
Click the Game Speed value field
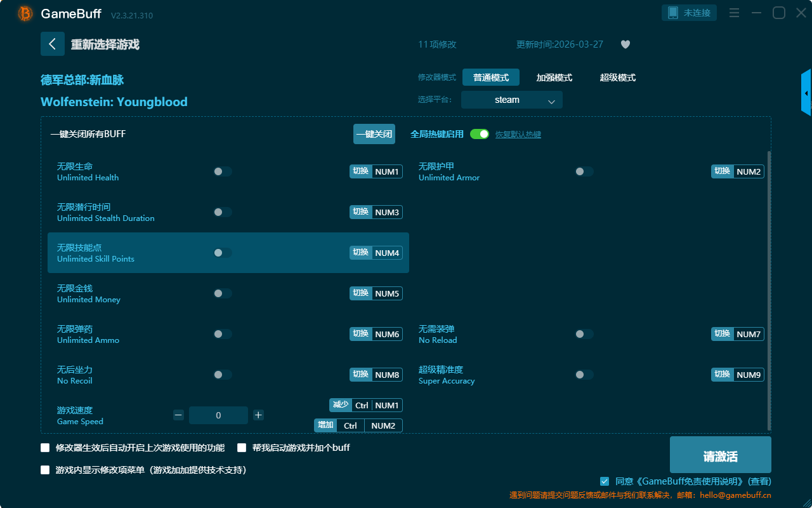[218, 415]
